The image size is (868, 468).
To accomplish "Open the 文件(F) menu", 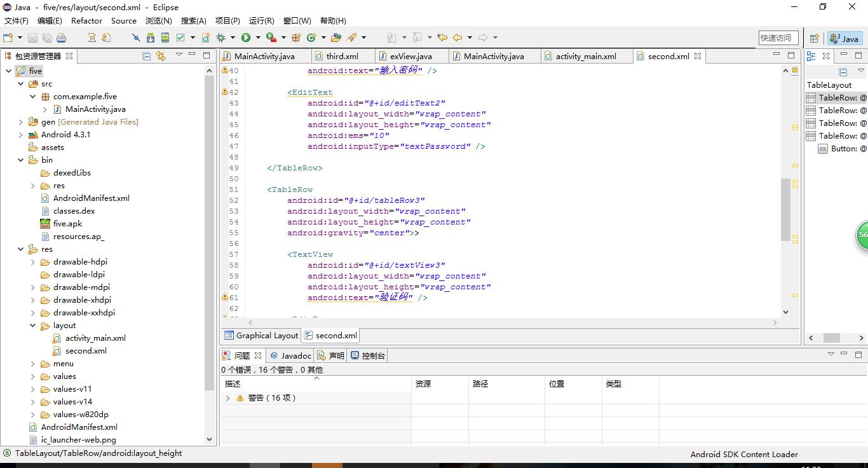I will pyautogui.click(x=17, y=20).
